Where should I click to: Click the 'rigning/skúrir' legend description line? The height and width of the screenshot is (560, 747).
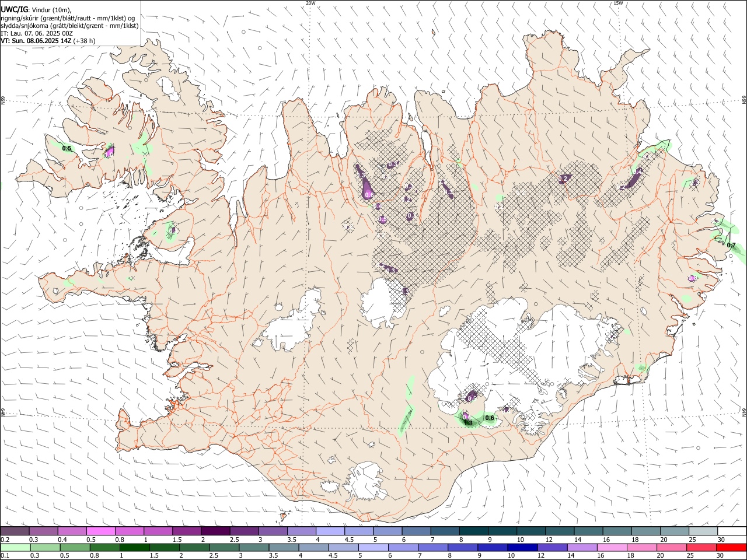68,18
